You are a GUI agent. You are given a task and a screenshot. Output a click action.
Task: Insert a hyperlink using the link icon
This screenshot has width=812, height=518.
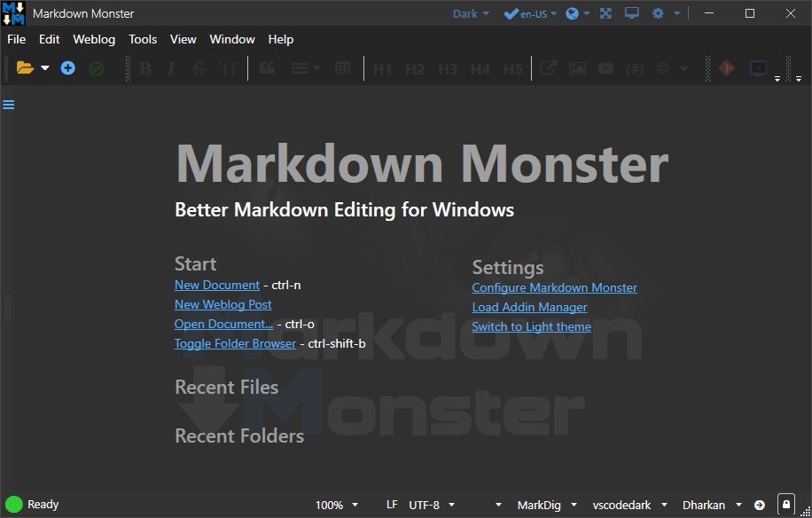click(548, 67)
